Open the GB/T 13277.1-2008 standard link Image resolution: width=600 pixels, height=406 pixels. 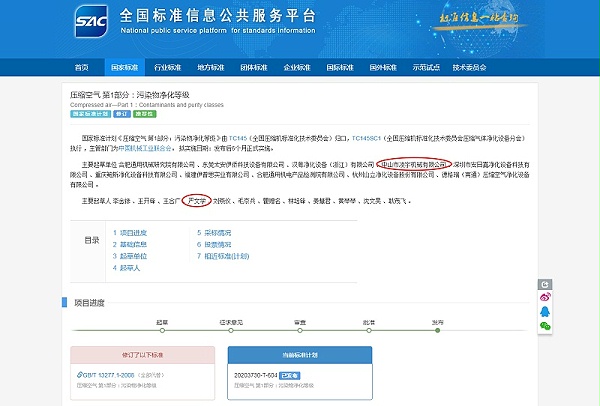click(109, 375)
